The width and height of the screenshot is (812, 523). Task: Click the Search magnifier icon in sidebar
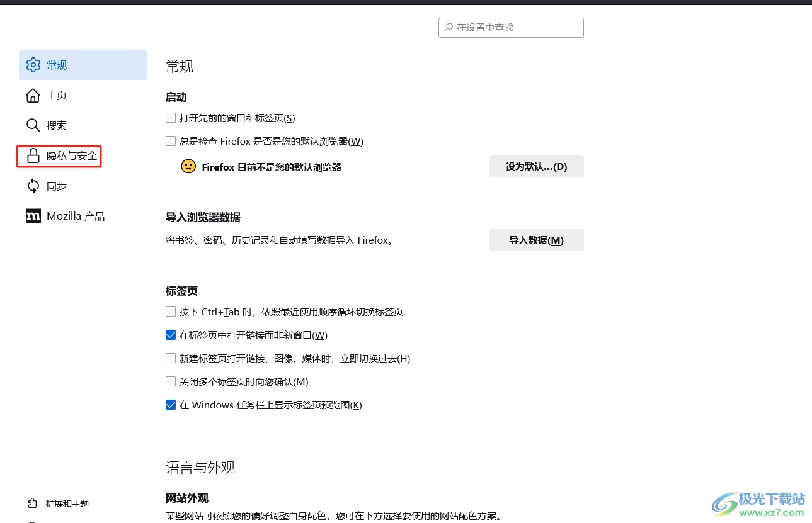click(33, 125)
